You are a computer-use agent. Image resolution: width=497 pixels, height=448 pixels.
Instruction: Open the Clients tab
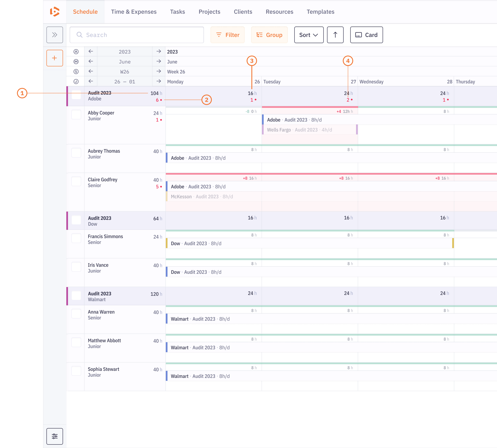coord(243,12)
